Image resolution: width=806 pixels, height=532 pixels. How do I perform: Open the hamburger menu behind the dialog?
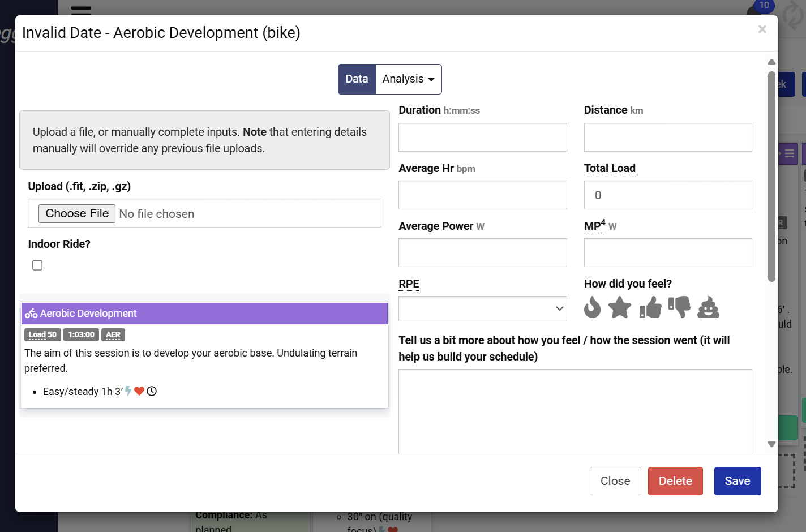pos(81,10)
